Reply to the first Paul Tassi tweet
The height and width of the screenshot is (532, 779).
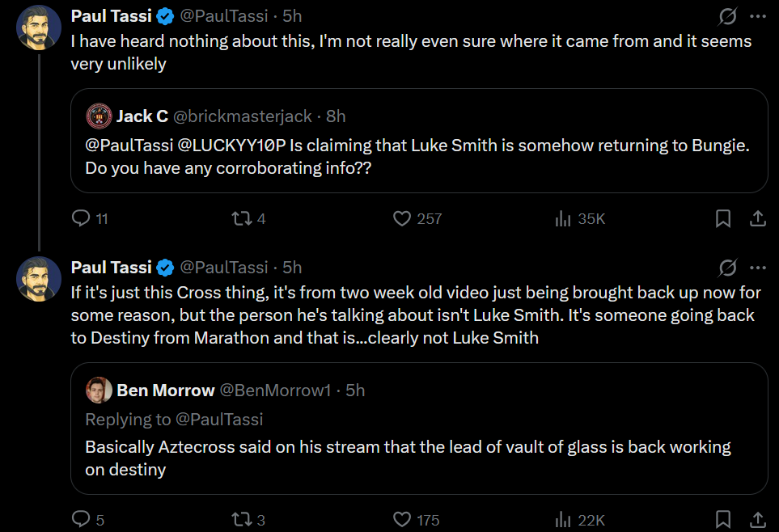[81, 218]
